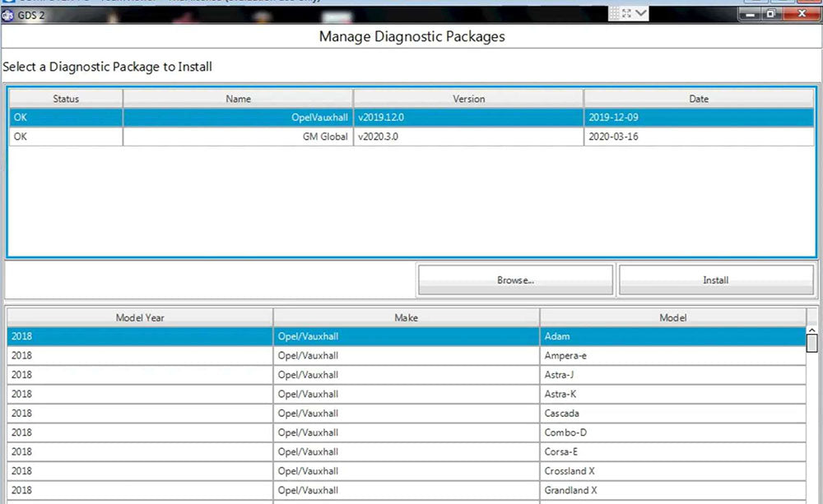Click the Make column header
This screenshot has height=504, width=823.
click(406, 317)
